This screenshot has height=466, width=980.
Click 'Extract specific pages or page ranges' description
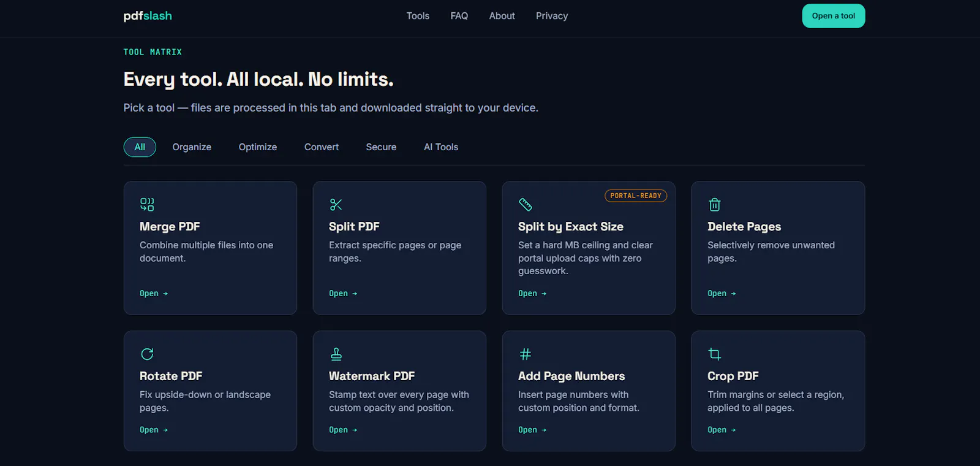395,251
